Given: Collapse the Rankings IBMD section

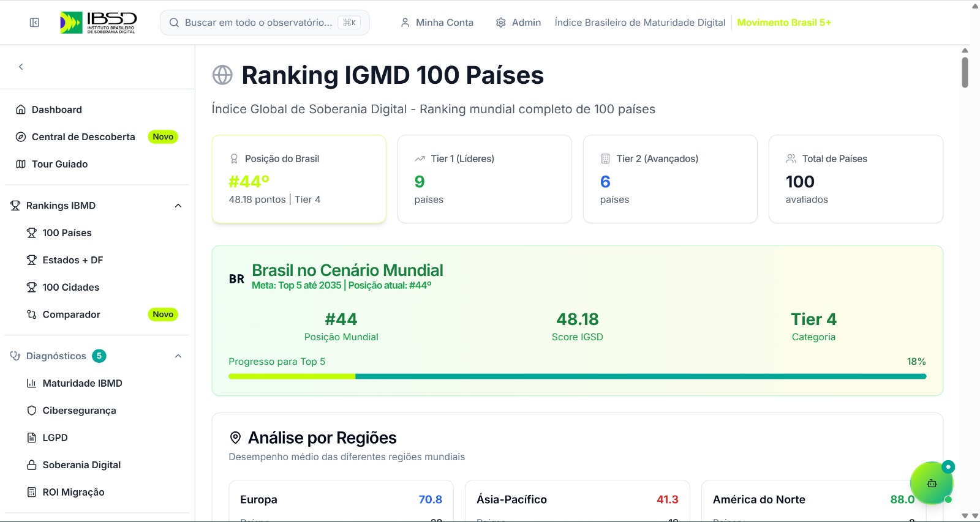Looking at the screenshot, I should pyautogui.click(x=178, y=206).
